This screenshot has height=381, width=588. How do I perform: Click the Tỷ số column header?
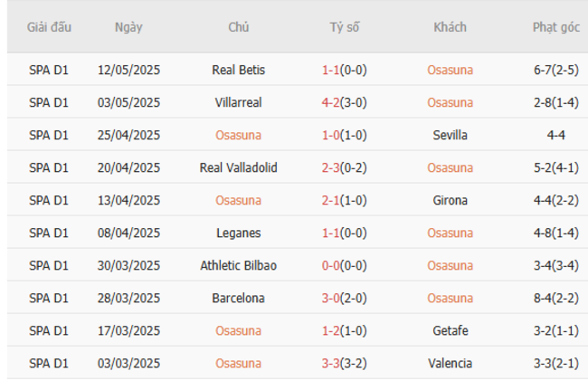pos(344,27)
